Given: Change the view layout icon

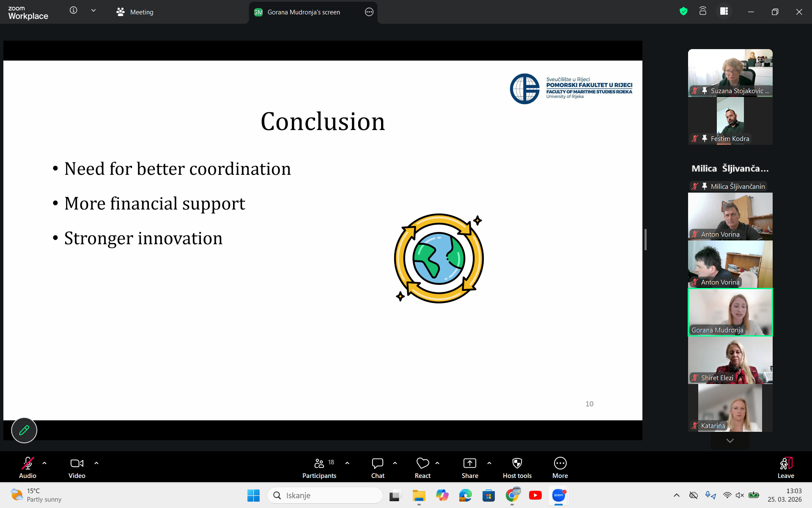Looking at the screenshot, I should click(x=724, y=11).
